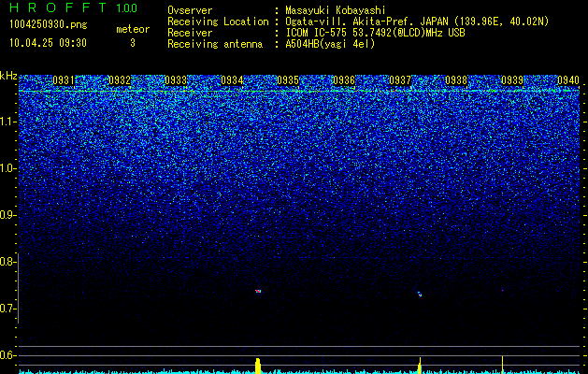Click the 1.0 frequency axis label

pyautogui.click(x=7, y=168)
